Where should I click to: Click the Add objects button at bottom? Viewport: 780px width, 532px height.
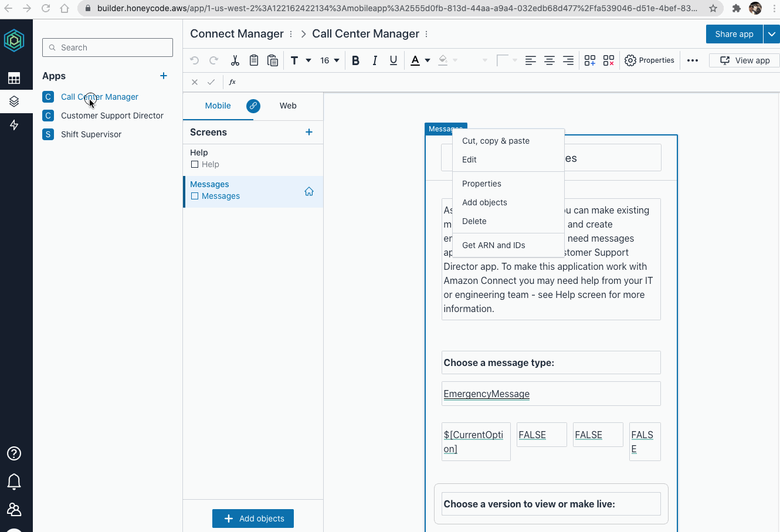pyautogui.click(x=253, y=519)
